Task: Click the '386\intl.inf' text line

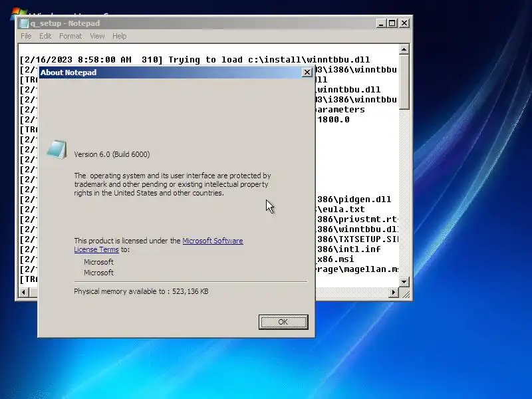Action: click(x=348, y=249)
